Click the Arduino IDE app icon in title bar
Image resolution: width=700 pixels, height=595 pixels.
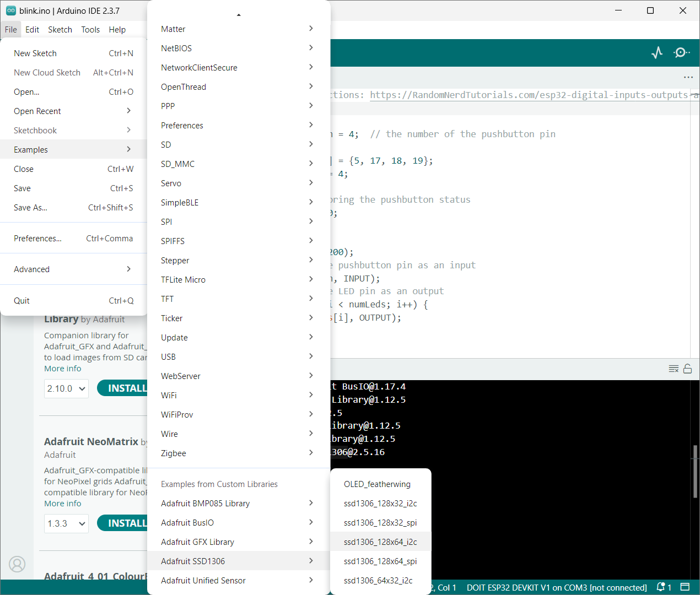click(11, 10)
